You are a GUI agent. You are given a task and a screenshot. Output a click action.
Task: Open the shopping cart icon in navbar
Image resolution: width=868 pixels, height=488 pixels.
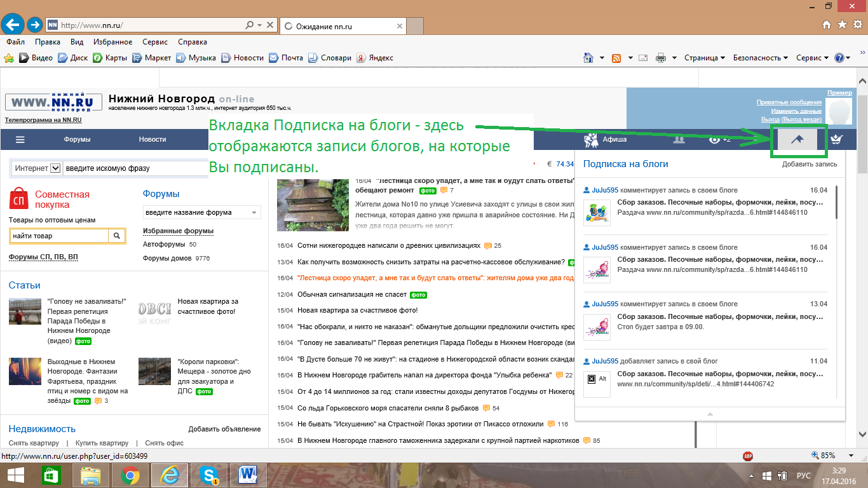pos(837,139)
